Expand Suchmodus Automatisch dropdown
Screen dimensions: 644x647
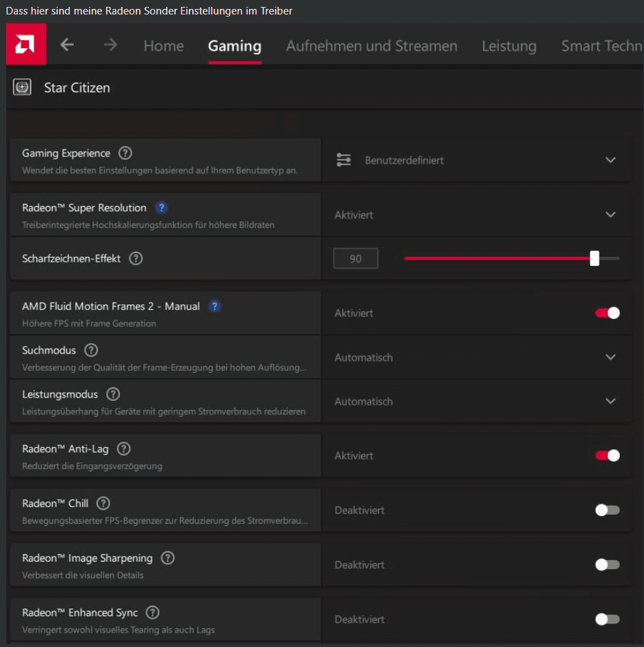pos(477,357)
